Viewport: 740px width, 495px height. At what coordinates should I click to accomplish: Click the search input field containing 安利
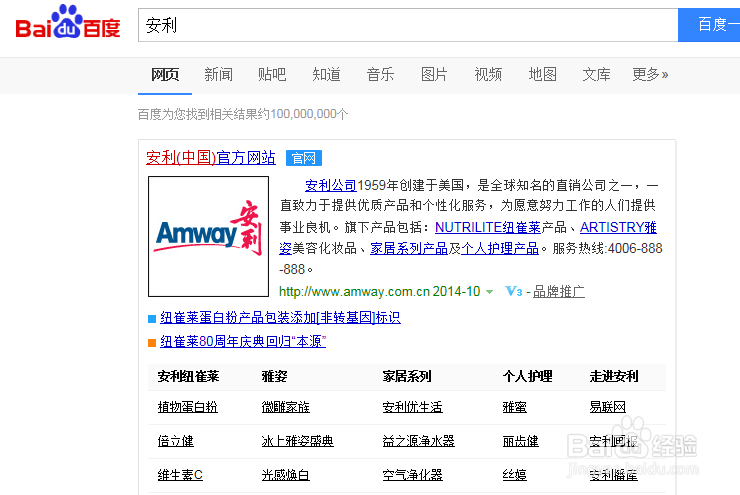(408, 25)
